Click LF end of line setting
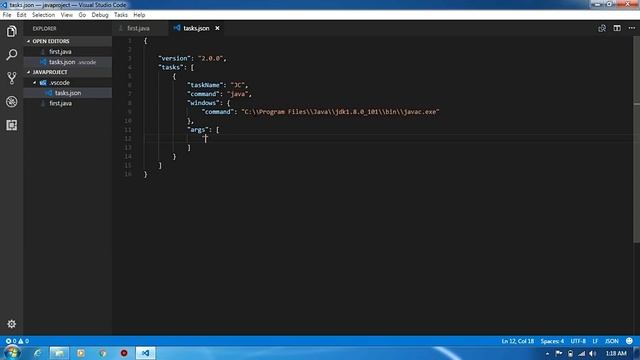The image size is (640, 360). [595, 341]
